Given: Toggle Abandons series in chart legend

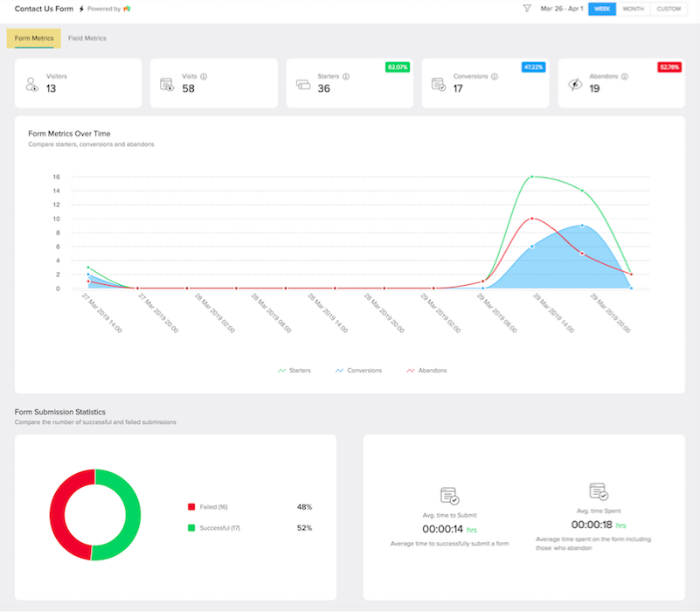Looking at the screenshot, I should tap(426, 371).
